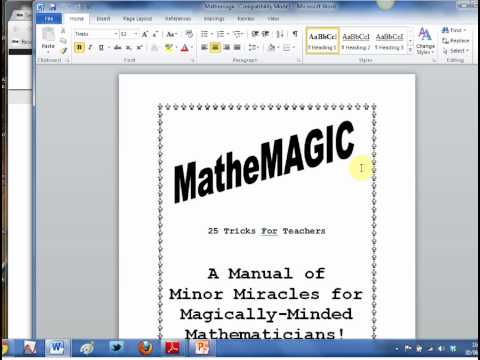The height and width of the screenshot is (360, 480).
Task: Toggle Subscript formatting
Action: tap(129, 47)
